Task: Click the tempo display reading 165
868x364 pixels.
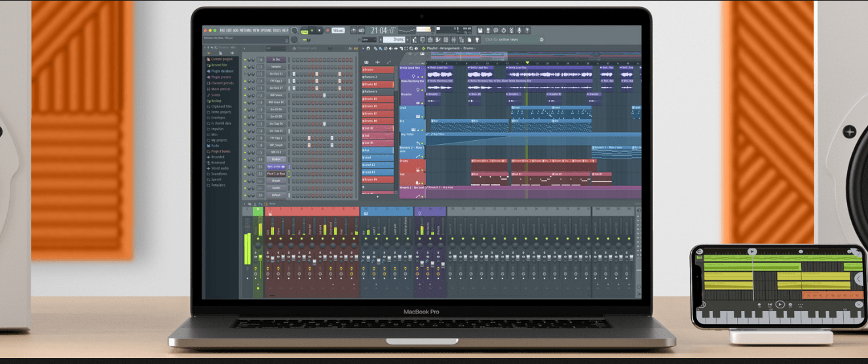Action: 339,30
